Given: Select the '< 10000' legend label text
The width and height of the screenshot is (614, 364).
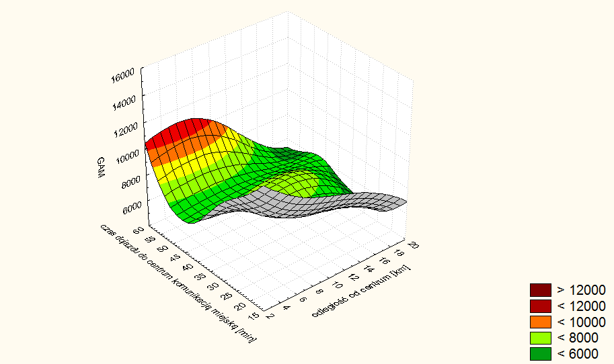Looking at the screenshot, I should [581, 322].
